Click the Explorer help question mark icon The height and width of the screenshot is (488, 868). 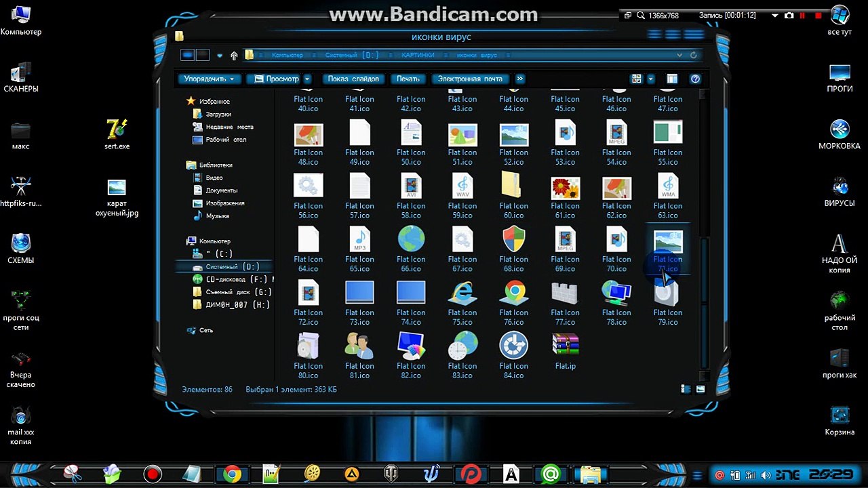coord(694,79)
